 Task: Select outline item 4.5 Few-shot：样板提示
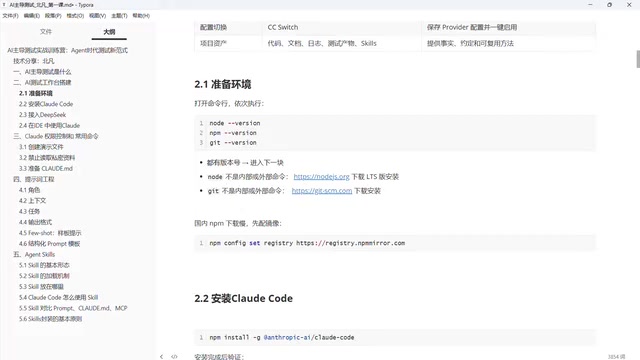point(50,233)
